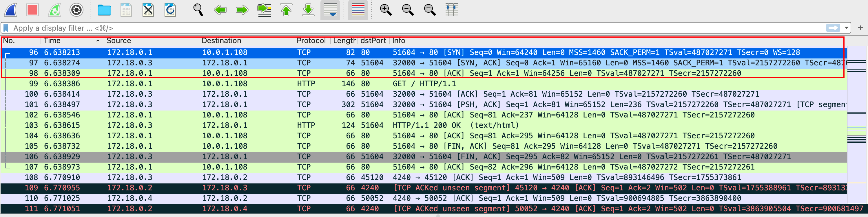Open the go to specified packet tool

(x=264, y=10)
